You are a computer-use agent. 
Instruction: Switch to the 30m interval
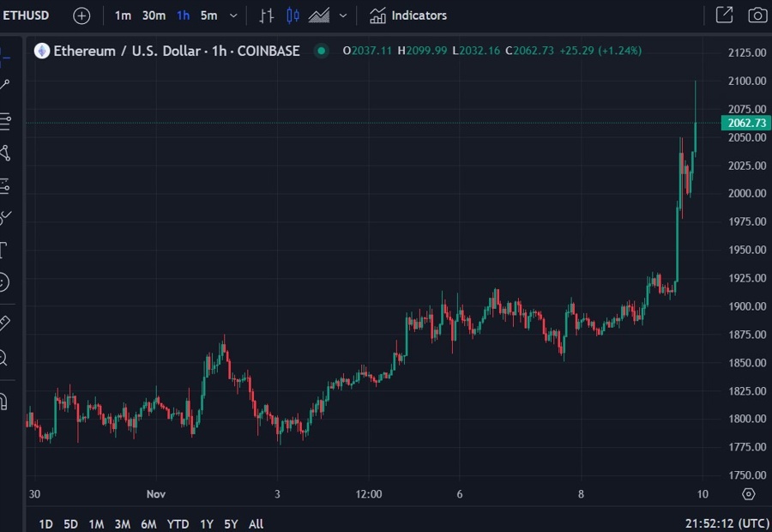pyautogui.click(x=154, y=15)
